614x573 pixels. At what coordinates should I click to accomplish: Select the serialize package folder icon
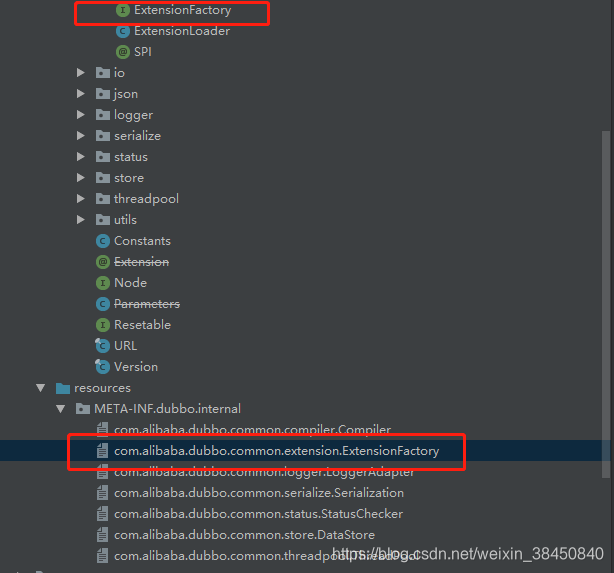(103, 136)
